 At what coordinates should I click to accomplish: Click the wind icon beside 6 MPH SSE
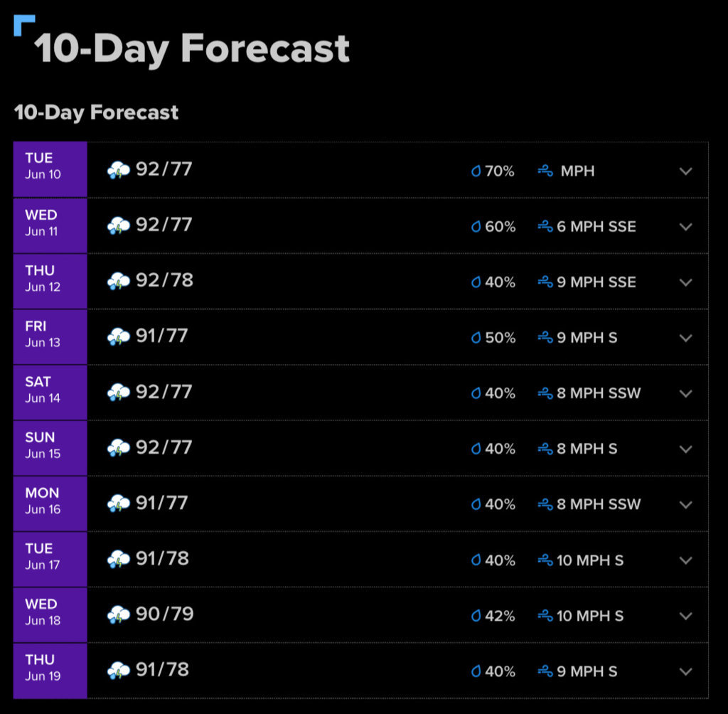click(545, 227)
